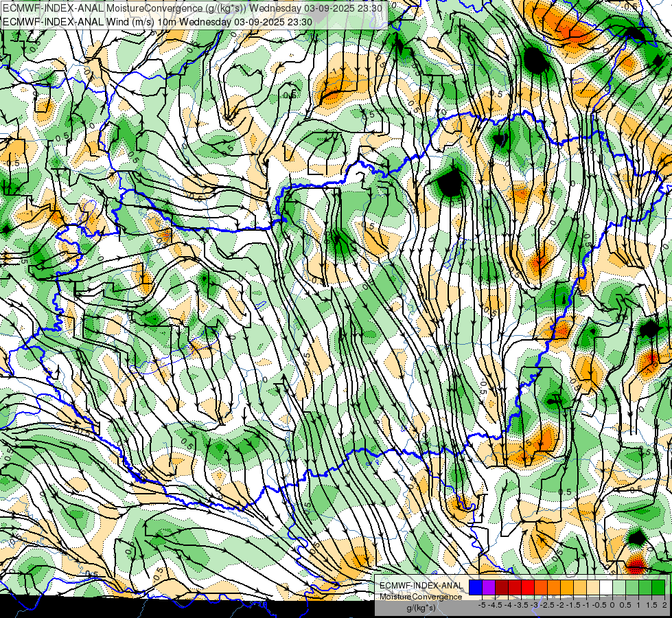Click the bright red swatch between -3.5 and -3
This screenshot has width=672, height=618.
pyautogui.click(x=528, y=588)
